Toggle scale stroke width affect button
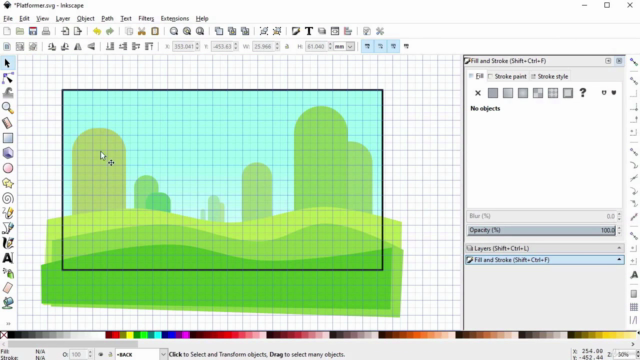 pos(367,47)
